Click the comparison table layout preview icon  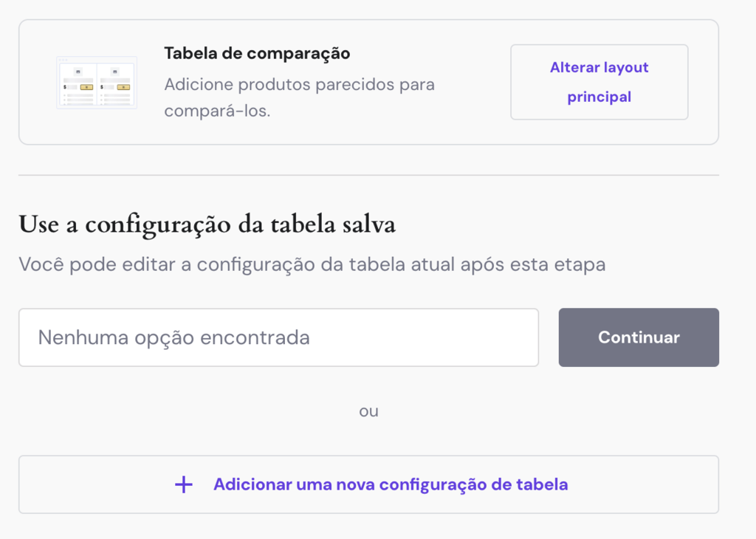coord(96,81)
